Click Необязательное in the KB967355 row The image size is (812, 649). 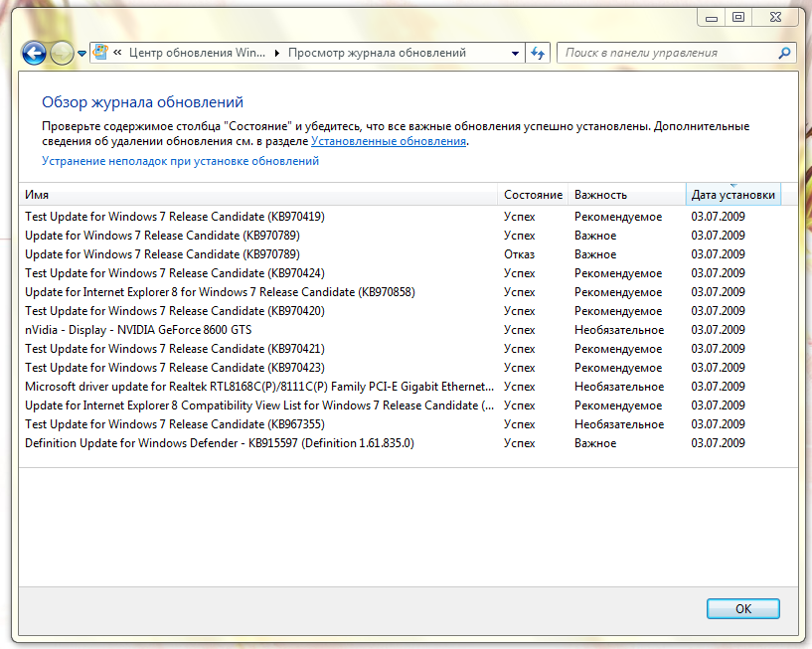(619, 424)
